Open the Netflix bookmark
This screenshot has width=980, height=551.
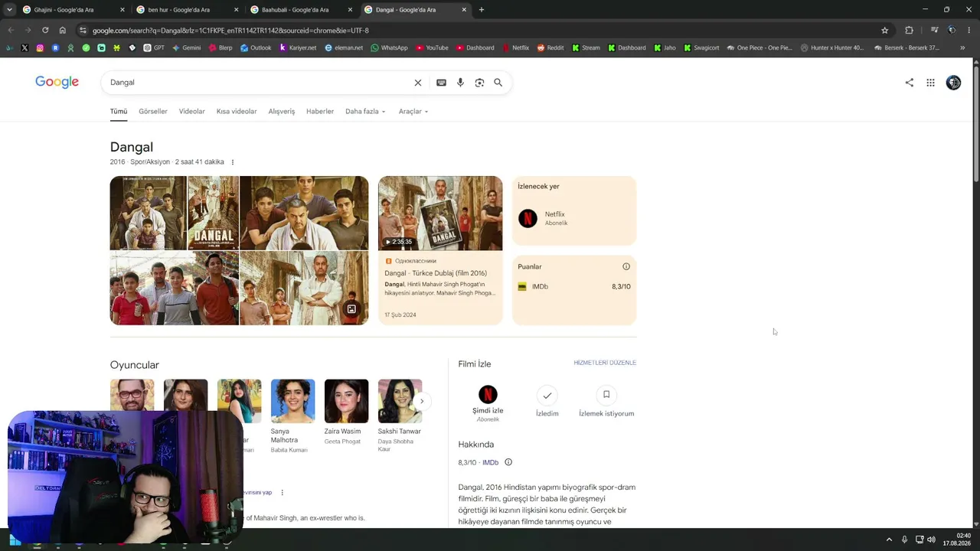pyautogui.click(x=515, y=47)
